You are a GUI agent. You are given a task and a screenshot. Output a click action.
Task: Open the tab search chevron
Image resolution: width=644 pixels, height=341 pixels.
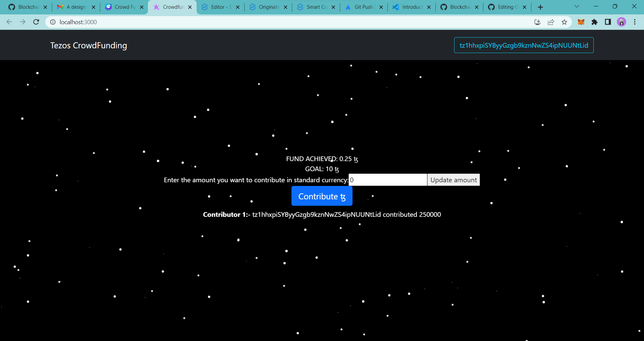(x=577, y=7)
